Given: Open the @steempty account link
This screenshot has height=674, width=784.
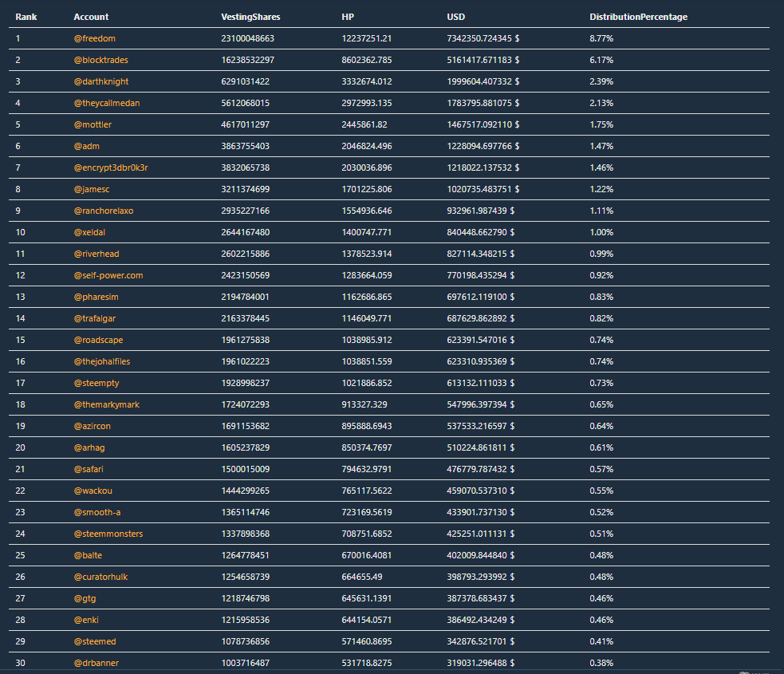Looking at the screenshot, I should point(97,383).
